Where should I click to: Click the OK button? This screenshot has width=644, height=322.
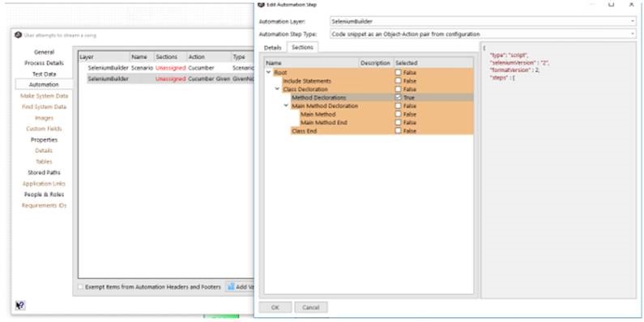pyautogui.click(x=275, y=307)
